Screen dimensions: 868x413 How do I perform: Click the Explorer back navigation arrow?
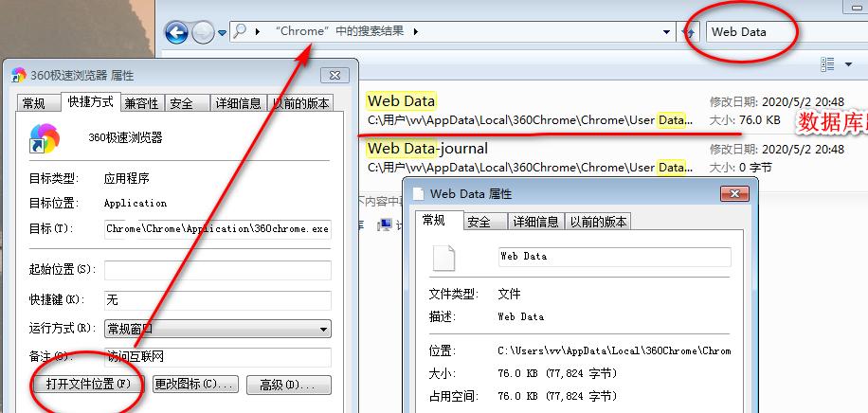pos(176,33)
